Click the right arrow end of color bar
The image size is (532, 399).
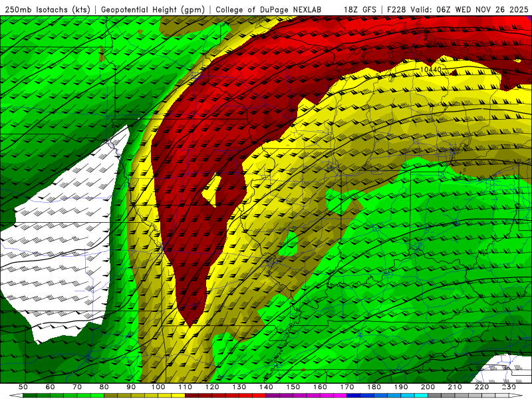tap(516, 396)
